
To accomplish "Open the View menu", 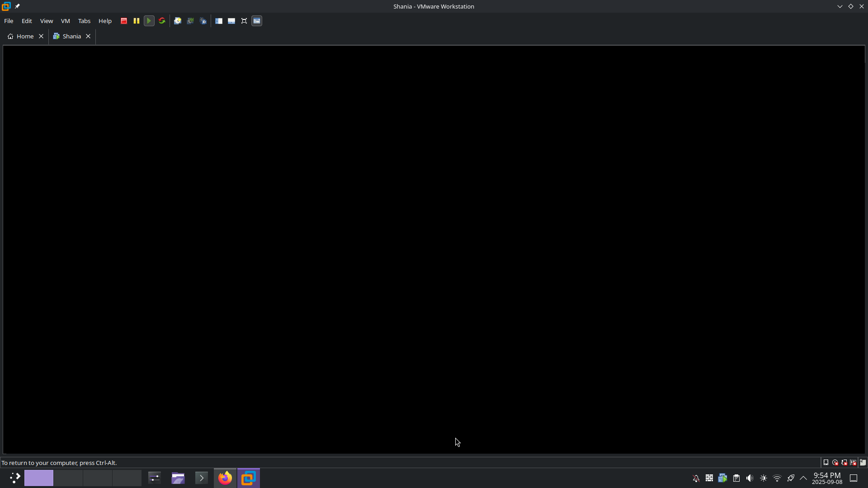I will pyautogui.click(x=47, y=21).
